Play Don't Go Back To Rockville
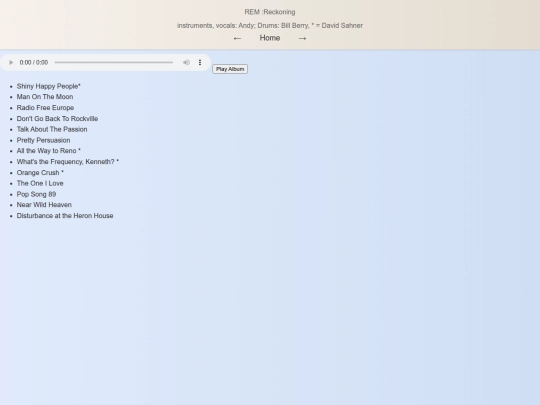The height and width of the screenshot is (405, 540). pos(58,118)
